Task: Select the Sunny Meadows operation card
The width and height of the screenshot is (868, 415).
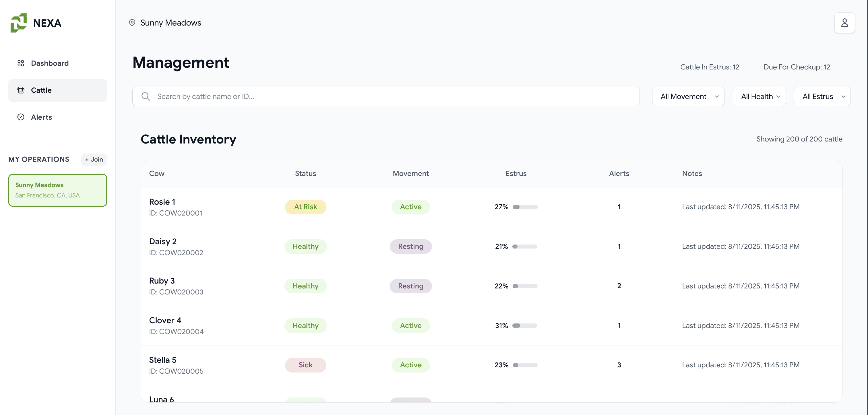Action: coord(58,190)
